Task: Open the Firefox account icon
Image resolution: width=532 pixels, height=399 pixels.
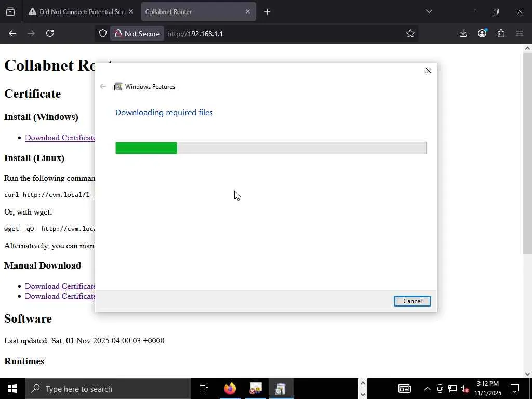Action: pos(482,33)
